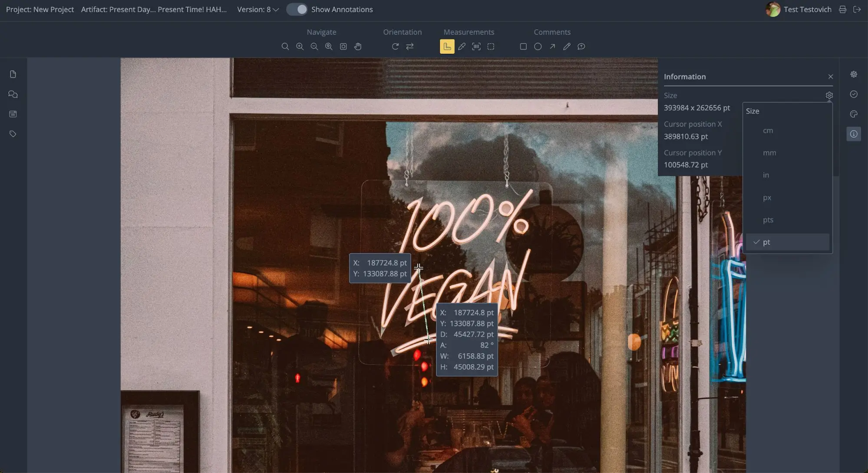
Task: Click the W: 6158.83 pt width readout
Action: click(x=467, y=356)
